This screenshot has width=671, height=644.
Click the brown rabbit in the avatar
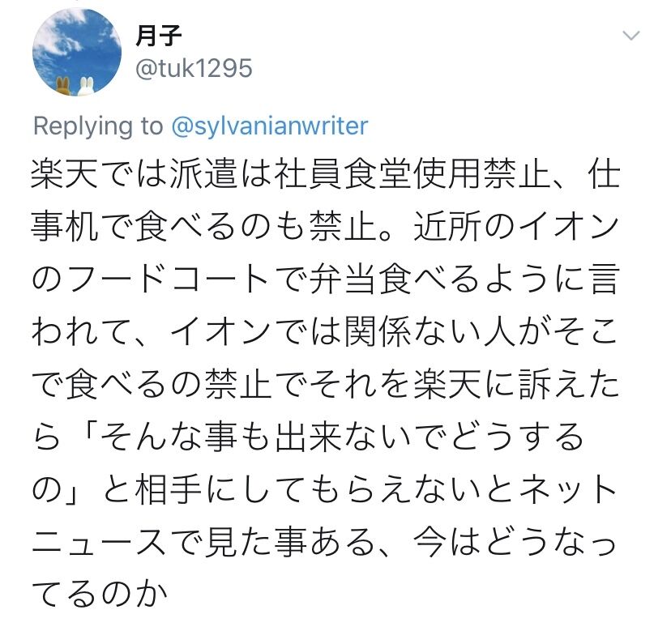(63, 86)
